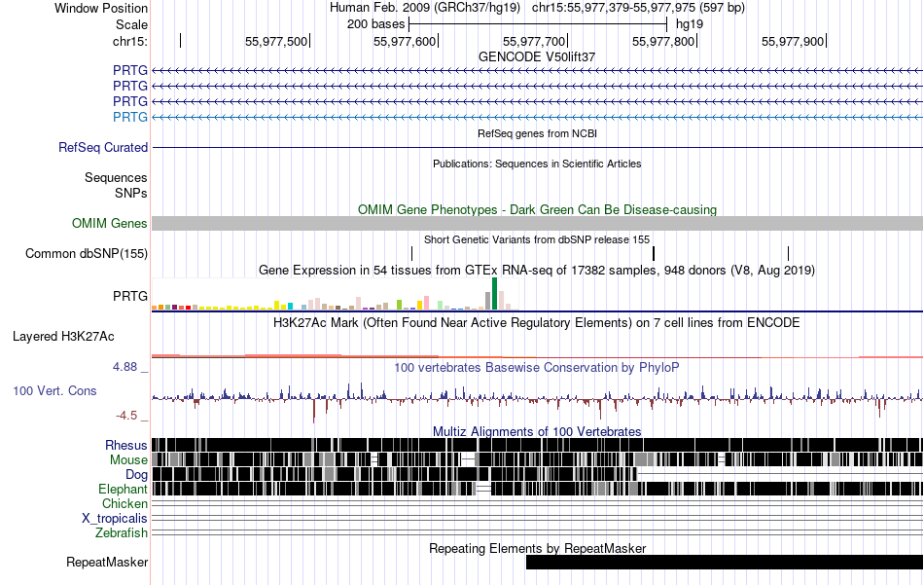This screenshot has height=585, width=924.
Task: Select the SNPs track label
Action: click(x=131, y=193)
